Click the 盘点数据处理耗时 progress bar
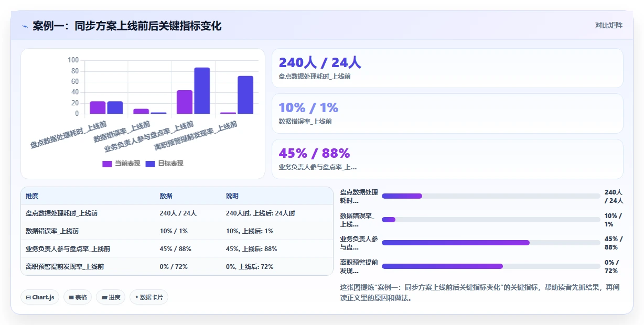The image size is (644, 325). click(491, 196)
